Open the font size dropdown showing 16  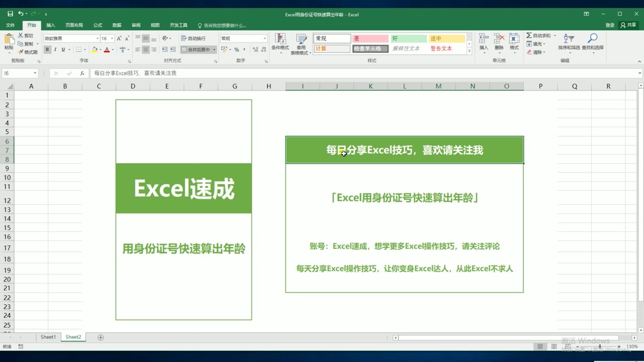pyautogui.click(x=112, y=38)
